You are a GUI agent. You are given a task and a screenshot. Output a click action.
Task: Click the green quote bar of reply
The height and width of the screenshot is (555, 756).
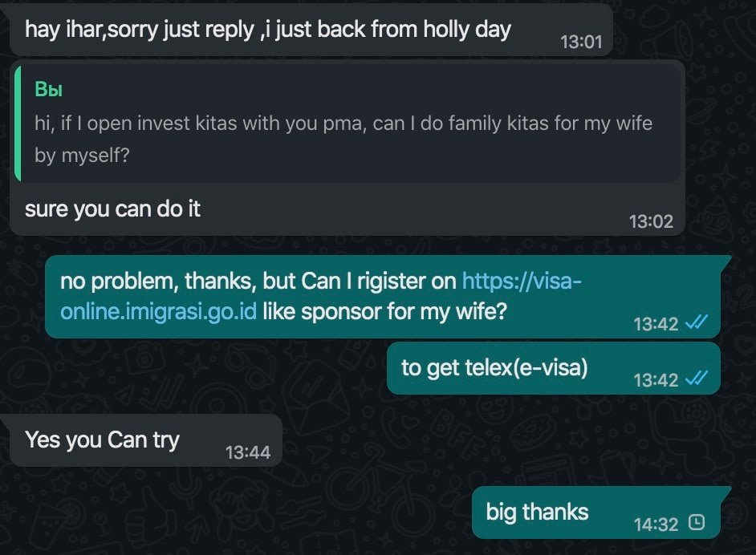point(18,124)
